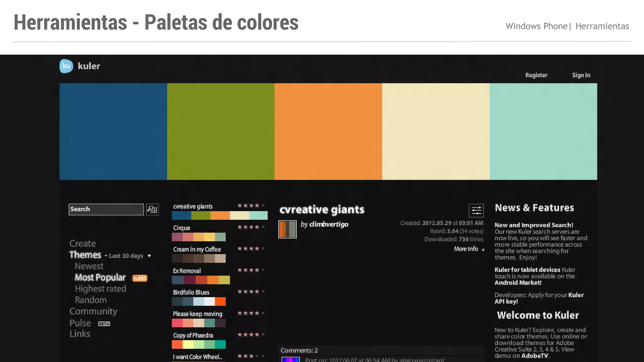Screen dimensions: 644x362
Task: Open Community section
Action: 93,311
